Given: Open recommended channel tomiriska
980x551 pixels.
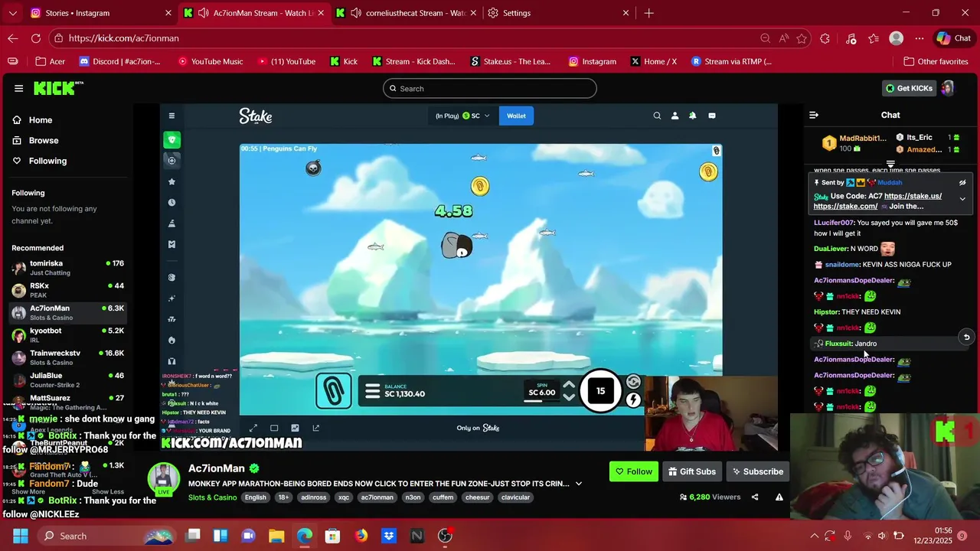Looking at the screenshot, I should (67, 268).
